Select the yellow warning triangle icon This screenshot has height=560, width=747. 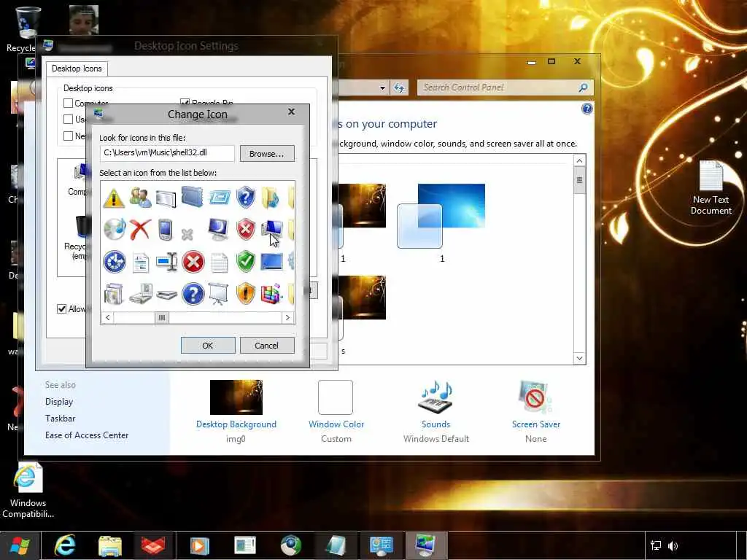(113, 198)
